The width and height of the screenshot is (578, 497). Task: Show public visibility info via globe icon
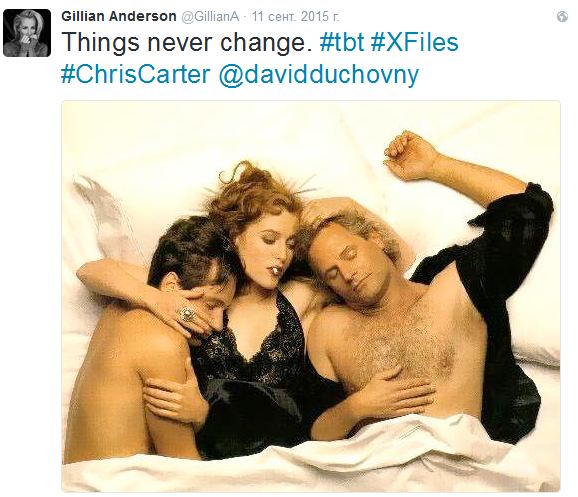pos(562,17)
